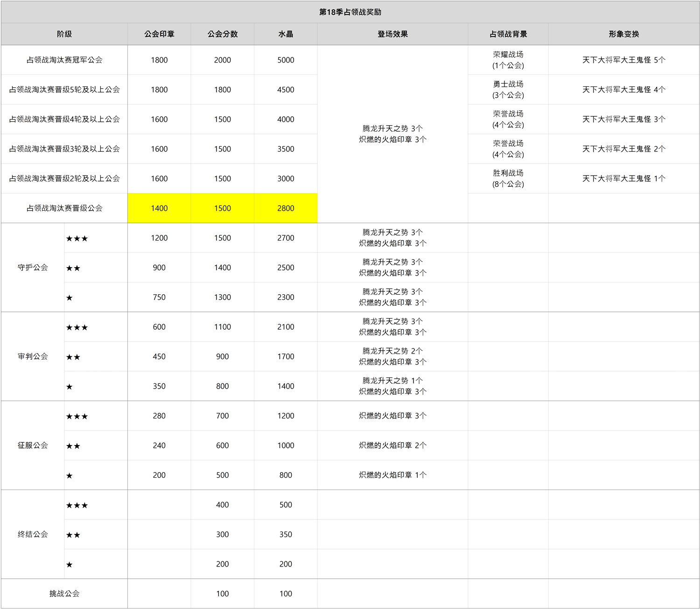This screenshot has width=700, height=609.
Task: Click the yellow highlighted 1400 cell
Action: (x=159, y=208)
